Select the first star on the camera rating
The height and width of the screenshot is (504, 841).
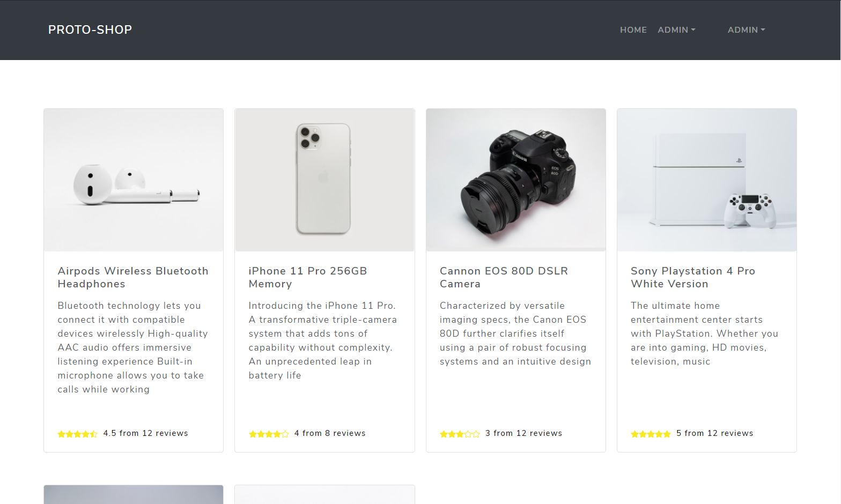[444, 433]
